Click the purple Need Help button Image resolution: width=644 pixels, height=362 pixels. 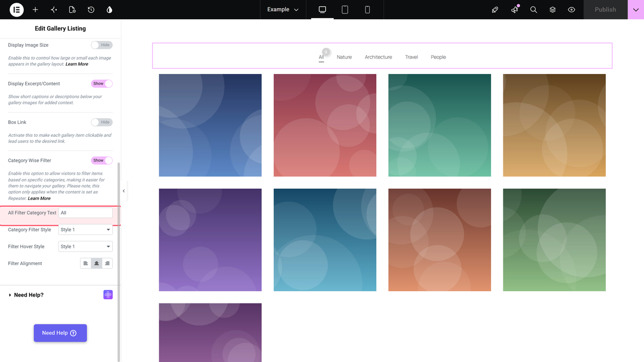(60, 333)
